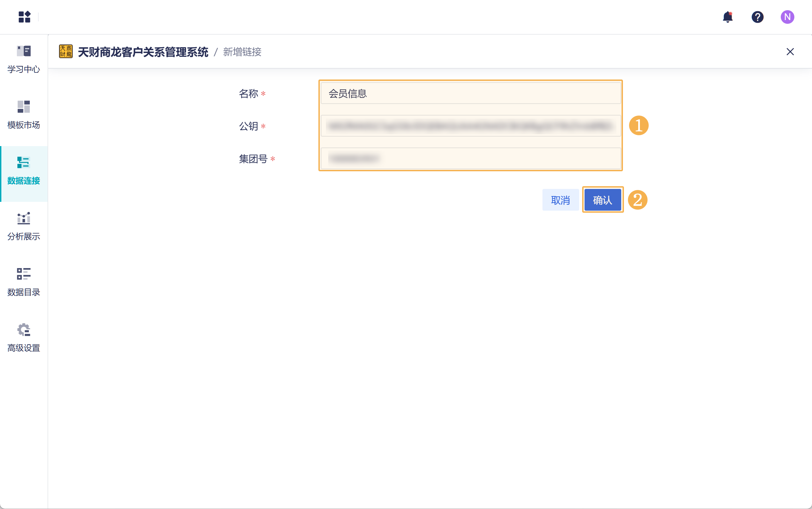This screenshot has height=509, width=812.
Task: Open 数据目录 in the sidebar
Action: tap(24, 282)
